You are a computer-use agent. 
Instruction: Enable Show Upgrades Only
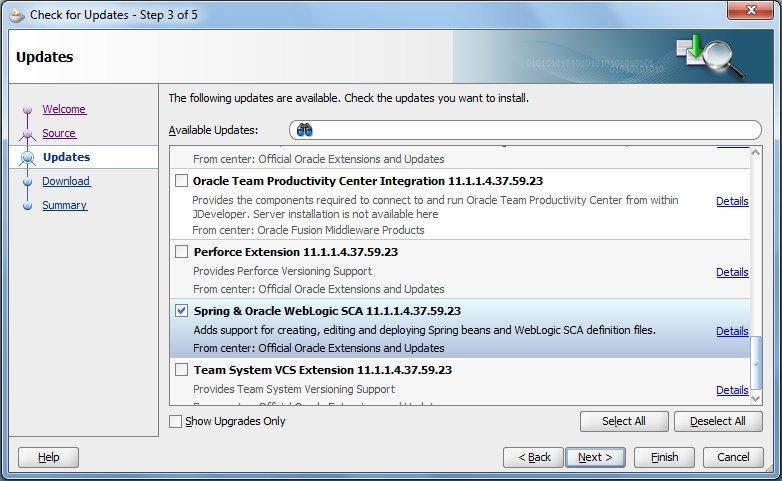176,421
